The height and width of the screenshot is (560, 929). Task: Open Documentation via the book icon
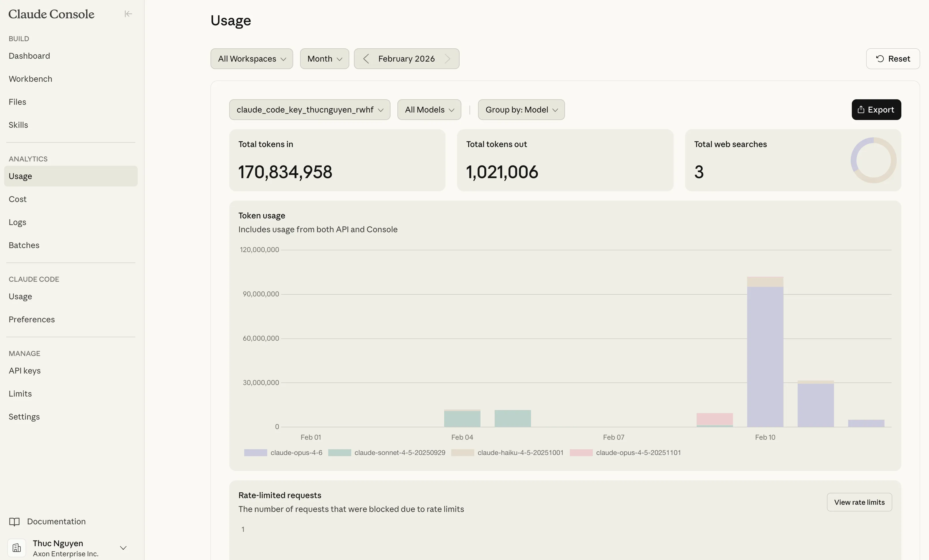click(15, 521)
